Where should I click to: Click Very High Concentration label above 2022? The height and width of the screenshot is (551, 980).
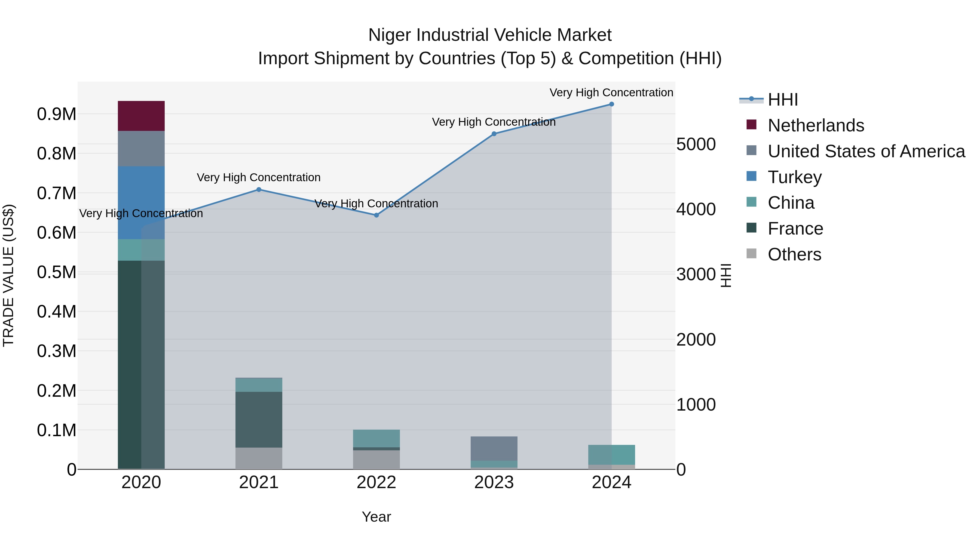(376, 204)
